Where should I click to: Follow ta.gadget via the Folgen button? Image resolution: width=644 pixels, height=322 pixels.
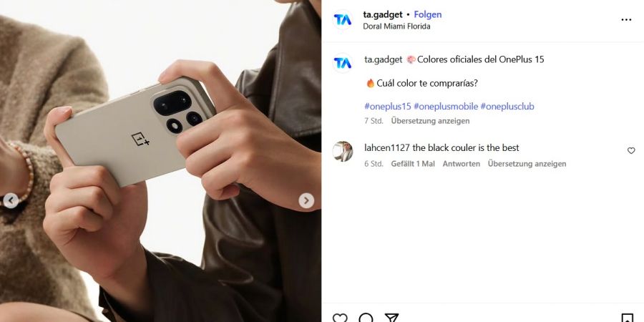(x=428, y=14)
